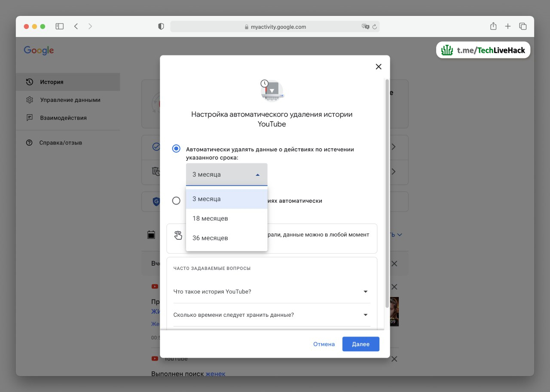Open a new tab with the plus icon

tap(508, 26)
